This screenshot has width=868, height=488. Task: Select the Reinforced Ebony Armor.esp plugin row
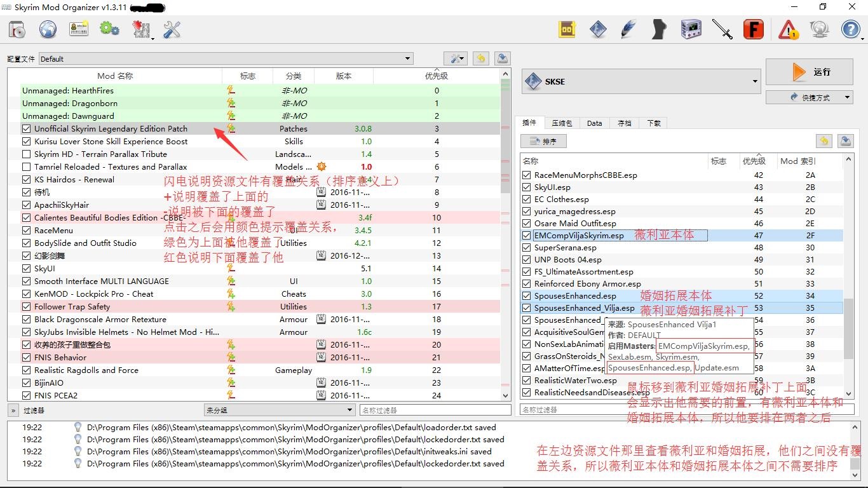point(682,284)
